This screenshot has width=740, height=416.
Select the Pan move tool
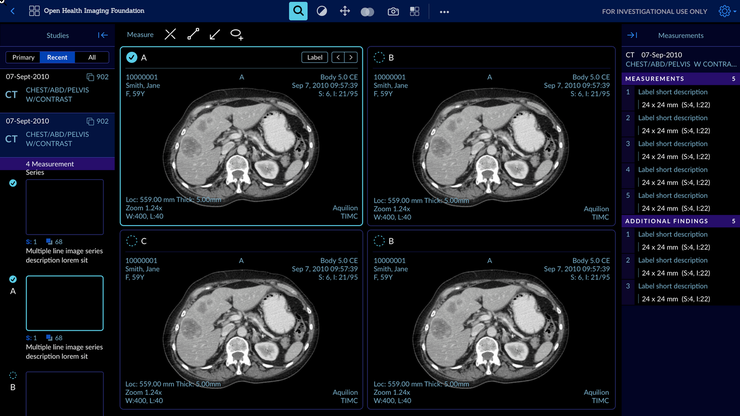point(345,11)
